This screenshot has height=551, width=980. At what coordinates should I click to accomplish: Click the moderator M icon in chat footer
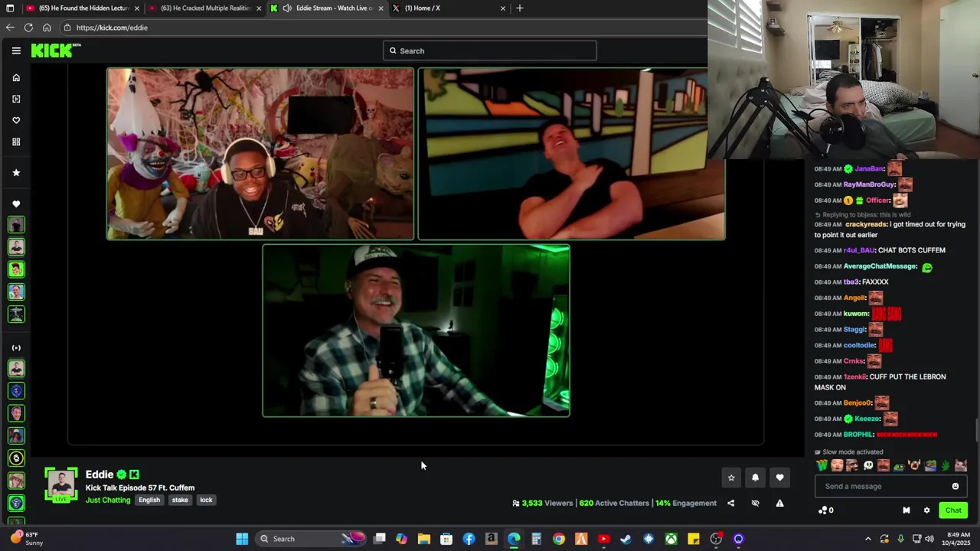pyautogui.click(x=906, y=510)
